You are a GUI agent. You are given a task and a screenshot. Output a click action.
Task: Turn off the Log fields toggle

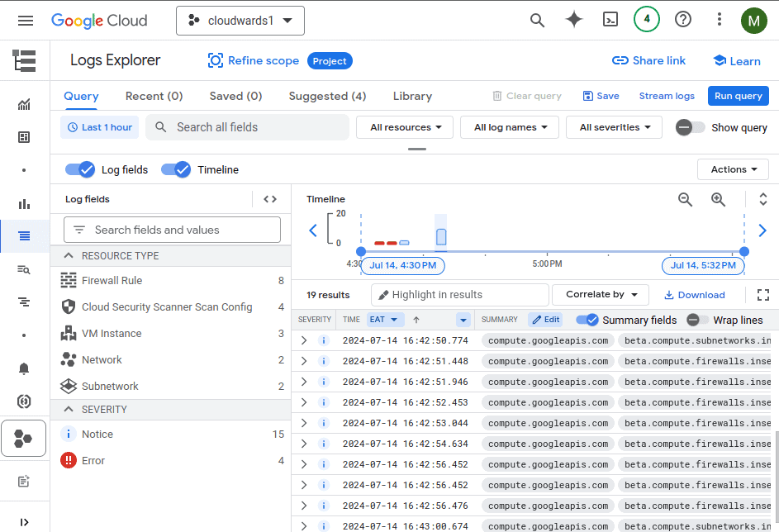click(79, 169)
